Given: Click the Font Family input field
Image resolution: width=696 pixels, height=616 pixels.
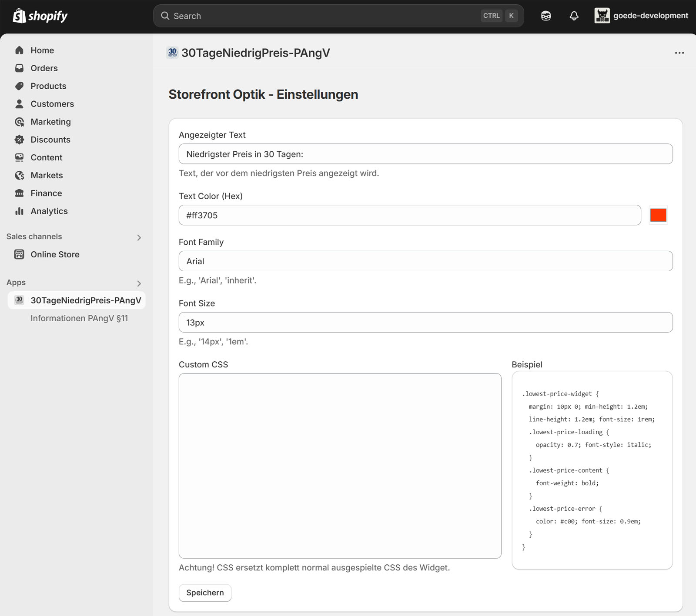Looking at the screenshot, I should pos(425,261).
